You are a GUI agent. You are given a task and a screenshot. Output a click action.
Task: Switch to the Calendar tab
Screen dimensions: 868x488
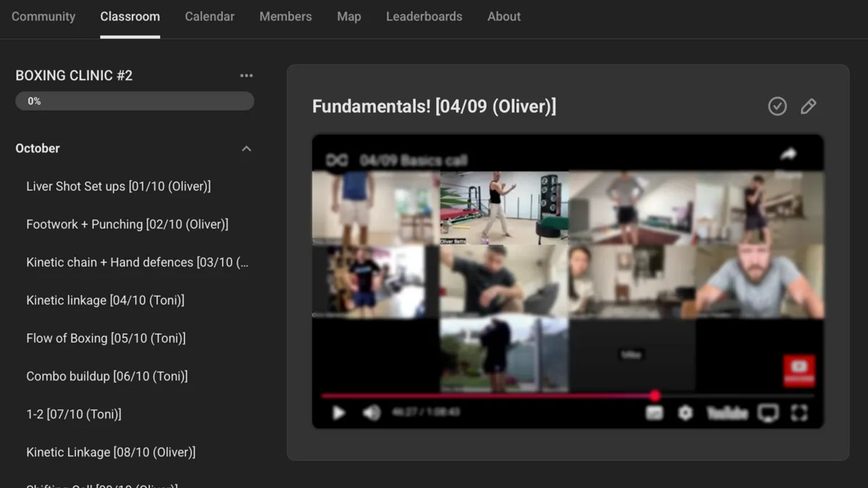click(x=209, y=17)
